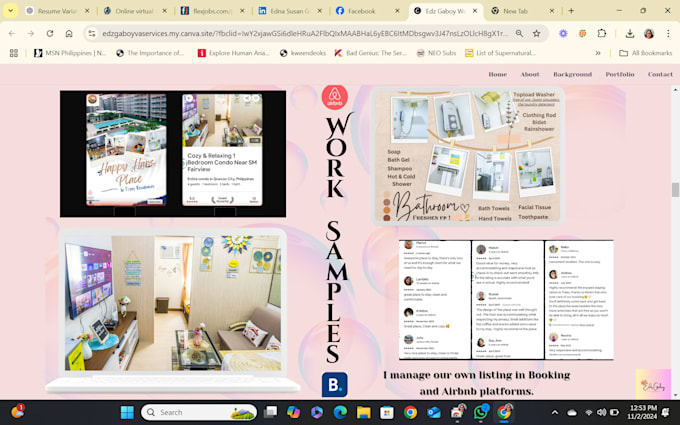Open the NEO Subs bookmark

[436, 53]
